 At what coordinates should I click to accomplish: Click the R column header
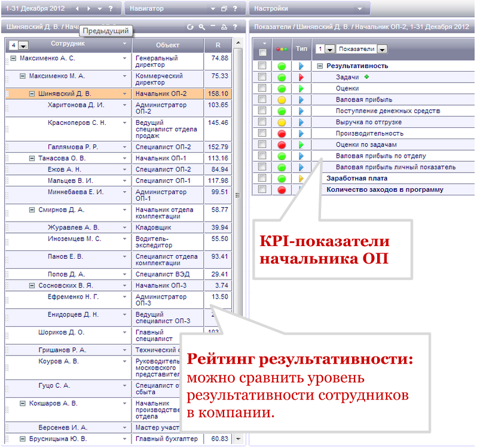coord(218,45)
